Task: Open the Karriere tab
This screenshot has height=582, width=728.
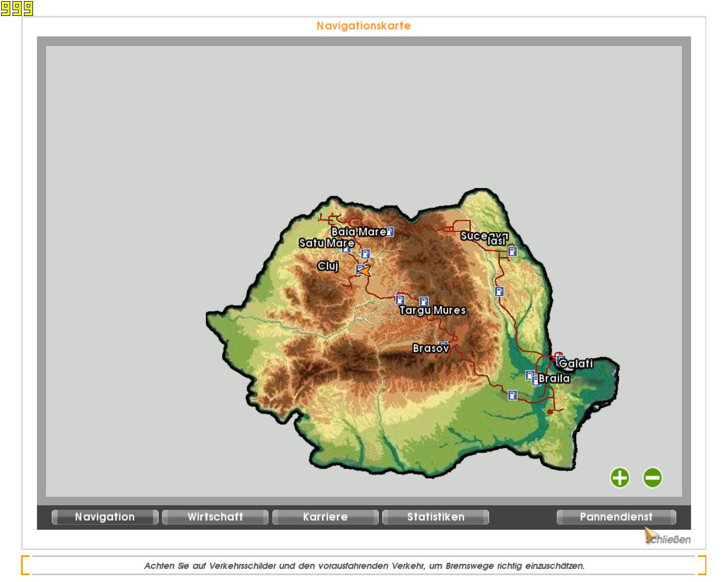Action: point(325,517)
